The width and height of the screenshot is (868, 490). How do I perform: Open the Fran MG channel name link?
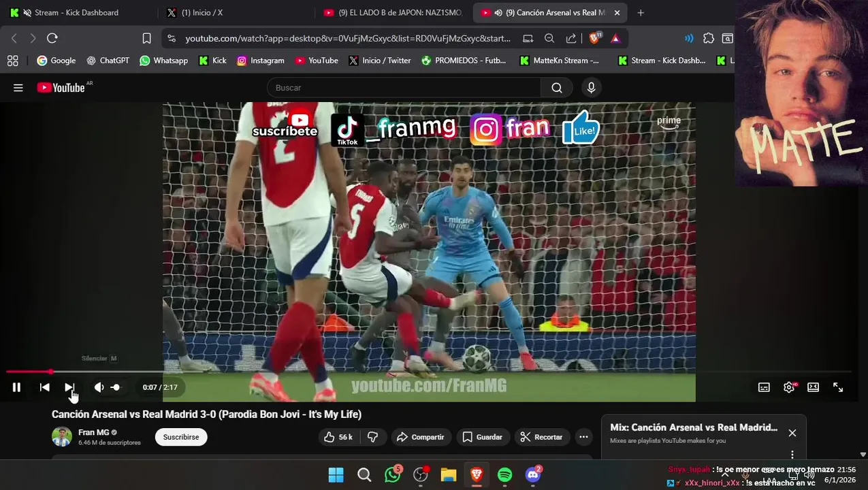coord(93,432)
